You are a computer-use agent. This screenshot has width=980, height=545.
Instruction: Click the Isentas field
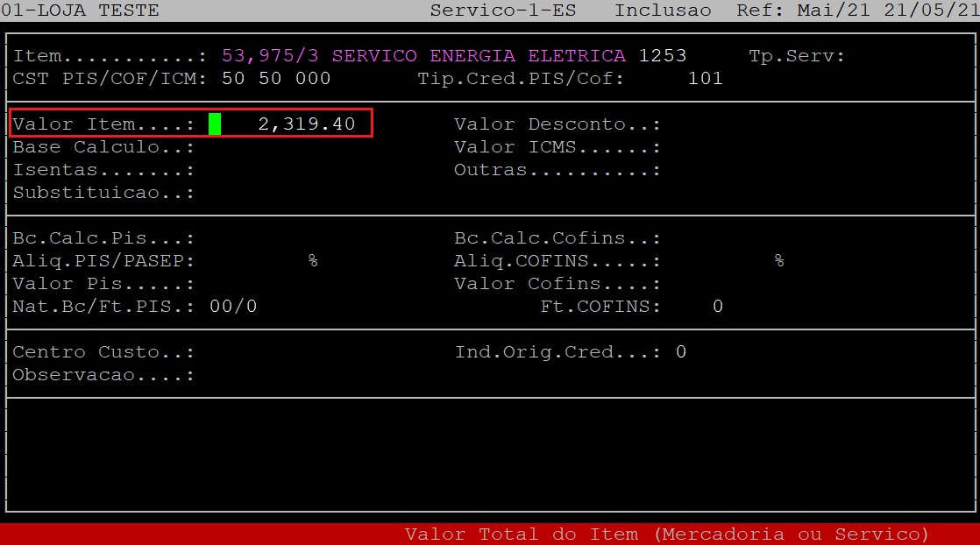(x=281, y=170)
